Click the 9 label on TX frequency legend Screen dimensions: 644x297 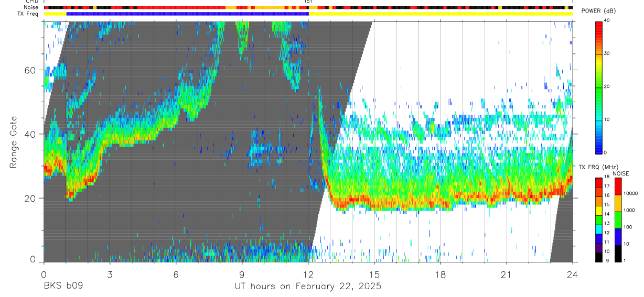607,260
